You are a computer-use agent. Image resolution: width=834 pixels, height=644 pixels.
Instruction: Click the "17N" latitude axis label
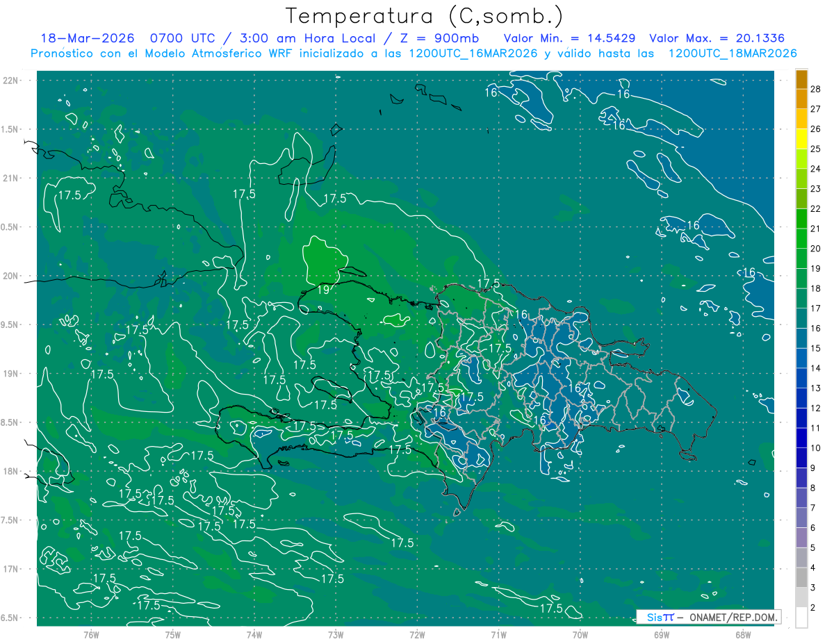12,569
